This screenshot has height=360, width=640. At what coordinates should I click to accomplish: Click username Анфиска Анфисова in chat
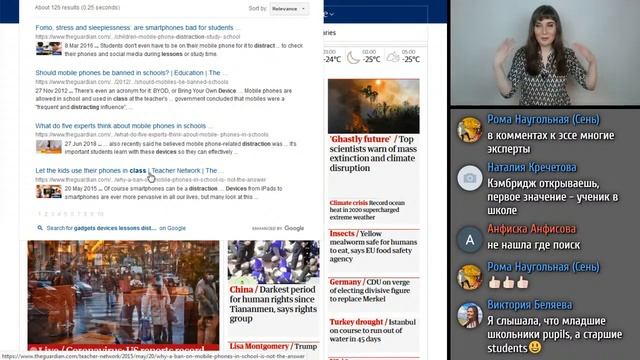(531, 229)
